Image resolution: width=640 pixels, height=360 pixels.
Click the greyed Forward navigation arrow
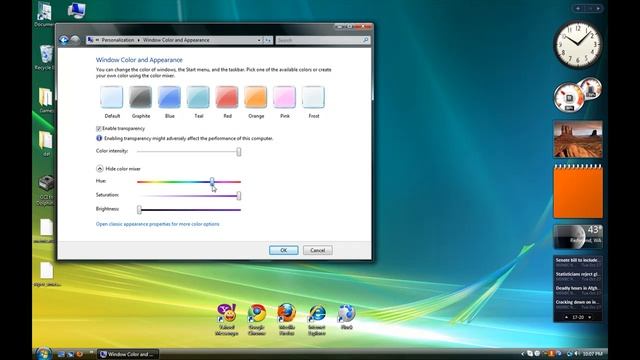pyautogui.click(x=75, y=40)
